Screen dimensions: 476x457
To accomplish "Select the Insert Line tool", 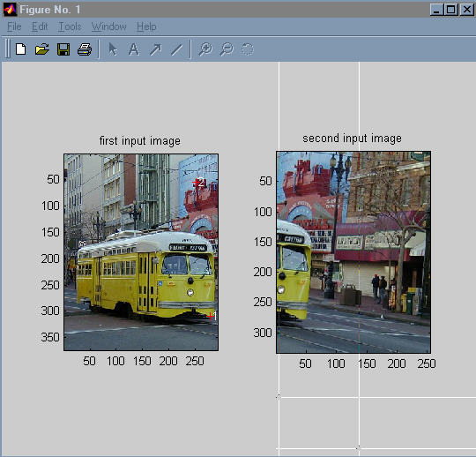I will pyautogui.click(x=176, y=49).
